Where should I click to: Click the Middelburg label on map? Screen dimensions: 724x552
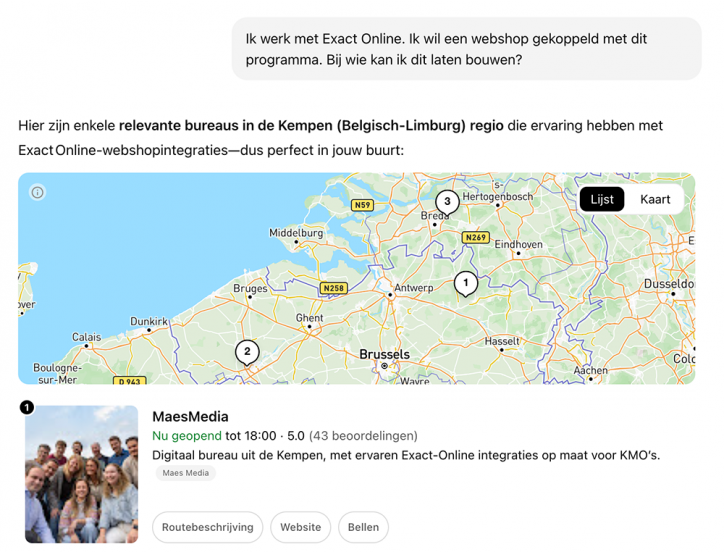point(296,233)
